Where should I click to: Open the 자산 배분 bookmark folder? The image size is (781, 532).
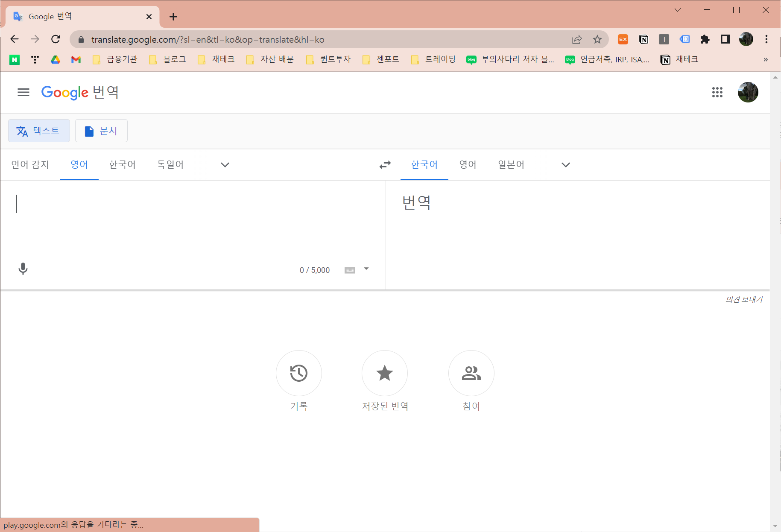click(x=270, y=60)
